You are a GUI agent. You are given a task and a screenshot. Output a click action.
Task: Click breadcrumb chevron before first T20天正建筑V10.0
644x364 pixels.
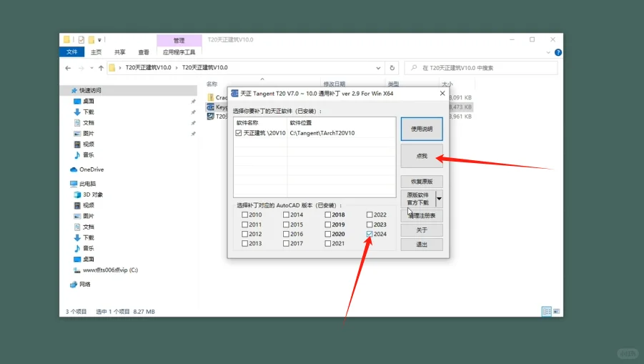click(x=120, y=68)
